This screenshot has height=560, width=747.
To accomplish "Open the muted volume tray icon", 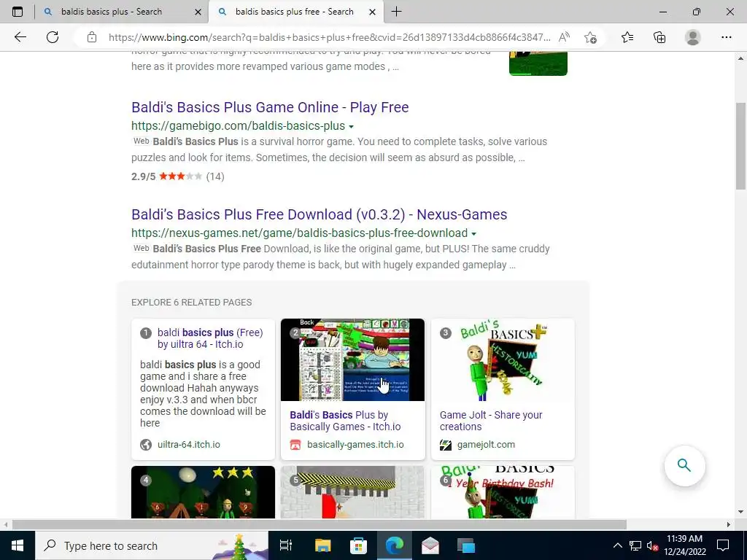I will pyautogui.click(x=652, y=545).
